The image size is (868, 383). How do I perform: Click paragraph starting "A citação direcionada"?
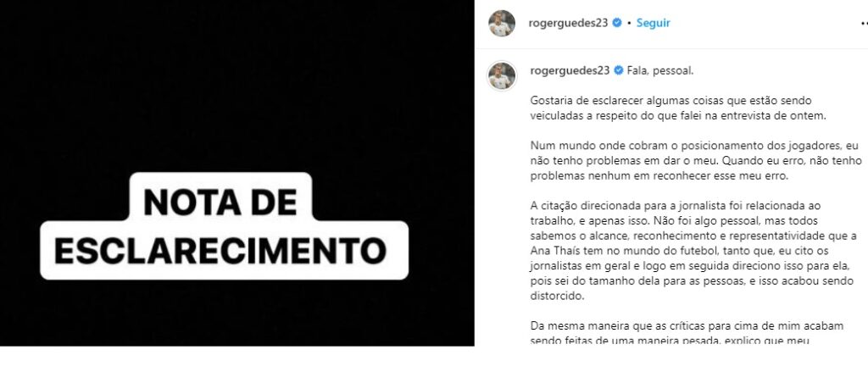point(693,251)
